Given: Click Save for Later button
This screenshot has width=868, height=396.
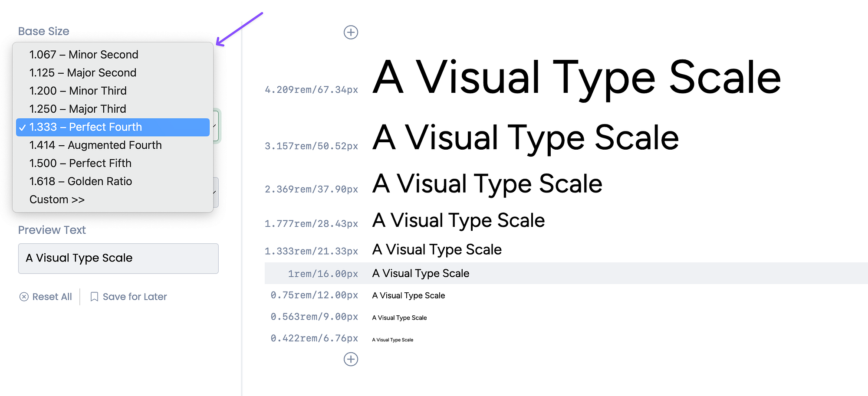Looking at the screenshot, I should click(128, 297).
